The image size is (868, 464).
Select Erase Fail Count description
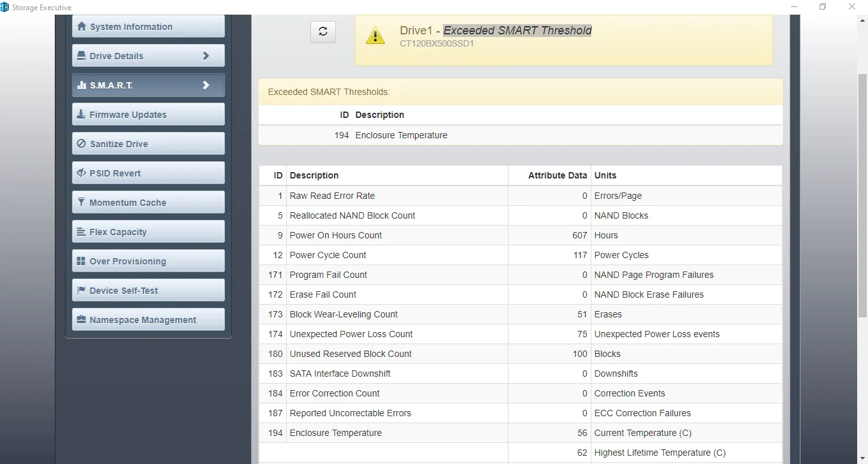coord(323,294)
